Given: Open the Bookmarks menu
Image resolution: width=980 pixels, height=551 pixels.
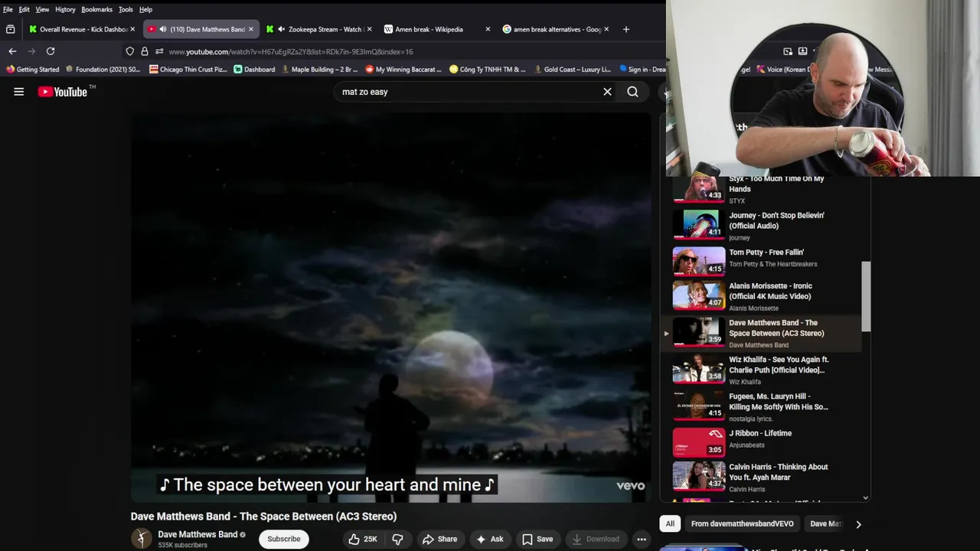Looking at the screenshot, I should coord(97,9).
